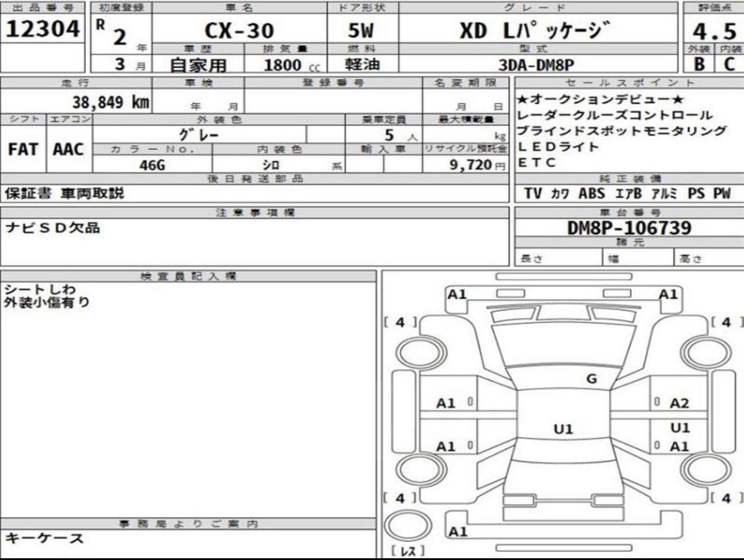Select lot number 12304

42,29
